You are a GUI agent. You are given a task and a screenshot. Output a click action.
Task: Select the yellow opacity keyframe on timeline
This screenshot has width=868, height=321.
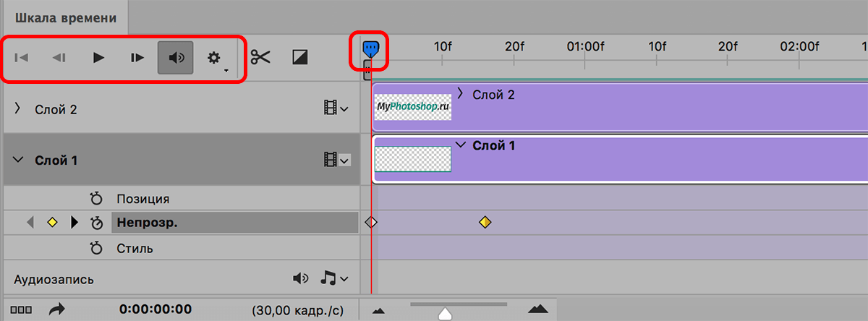(x=485, y=223)
